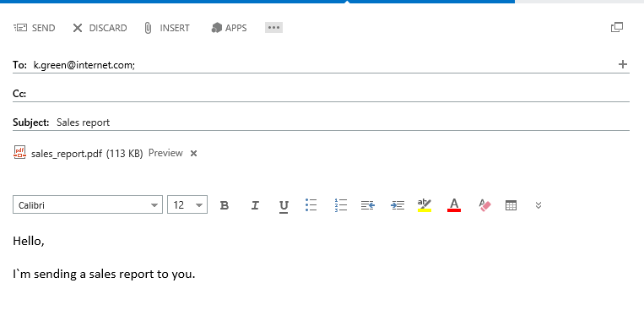This screenshot has width=644, height=332.
Task: Click the Cc: label
Action: point(19,94)
